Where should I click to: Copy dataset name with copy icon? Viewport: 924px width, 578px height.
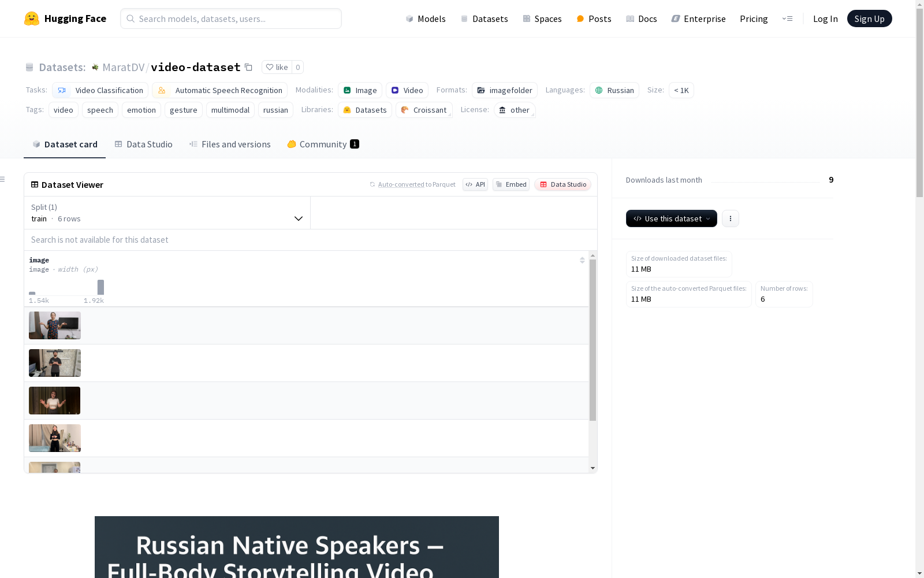coord(248,67)
